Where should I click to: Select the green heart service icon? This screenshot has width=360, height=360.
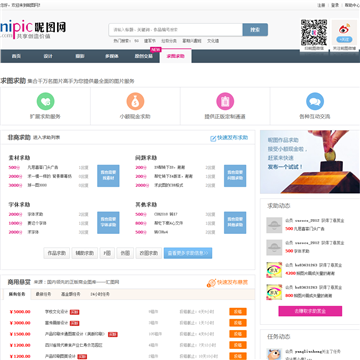point(45,101)
